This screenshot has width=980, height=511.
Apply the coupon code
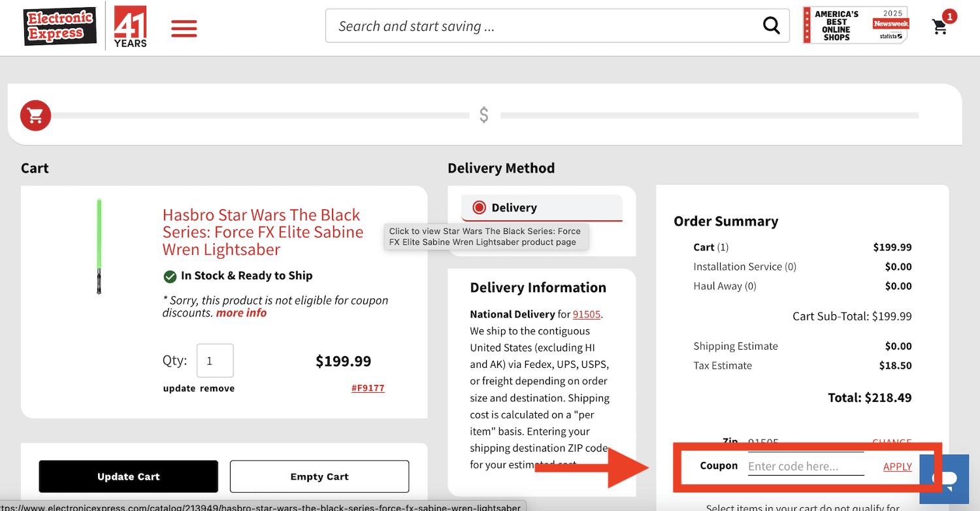click(x=898, y=466)
